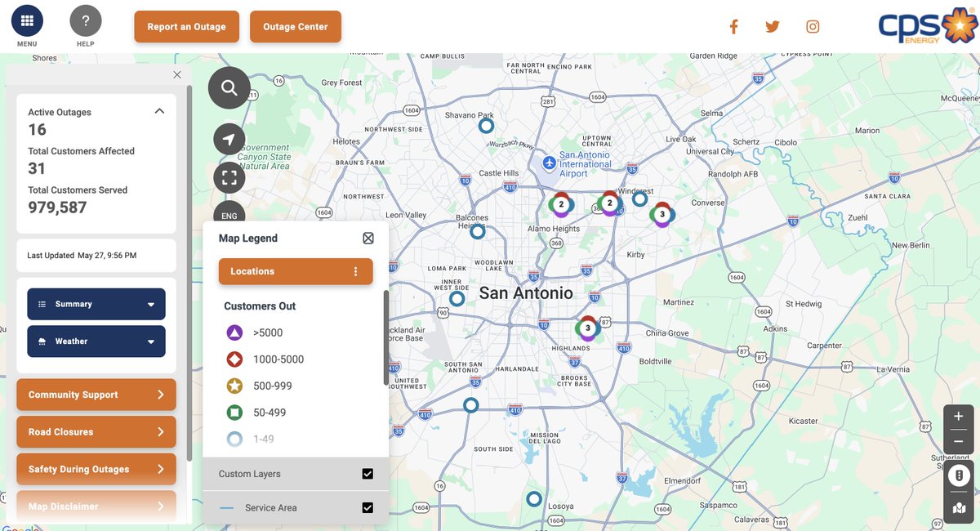Viewport: 980px width, 531px height.
Task: Click the CPS Energy logo
Action: 926,27
